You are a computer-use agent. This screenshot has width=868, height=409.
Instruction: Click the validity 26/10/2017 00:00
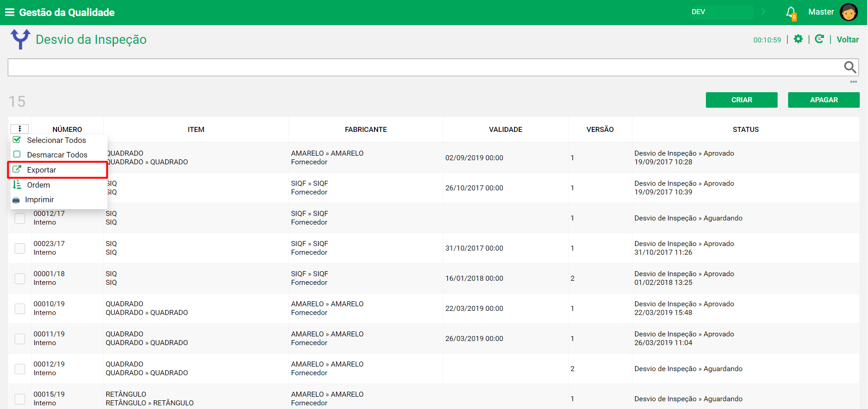tap(474, 188)
